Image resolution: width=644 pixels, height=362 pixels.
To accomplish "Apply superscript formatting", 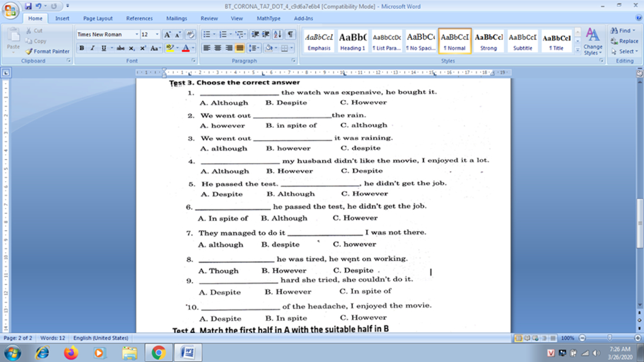I will click(x=143, y=48).
